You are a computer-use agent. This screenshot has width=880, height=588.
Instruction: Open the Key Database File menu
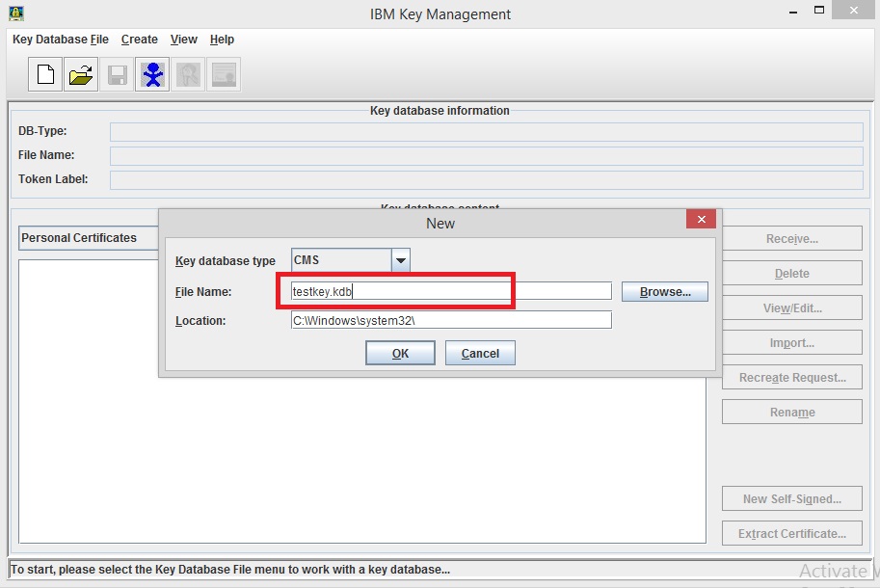pyautogui.click(x=60, y=40)
